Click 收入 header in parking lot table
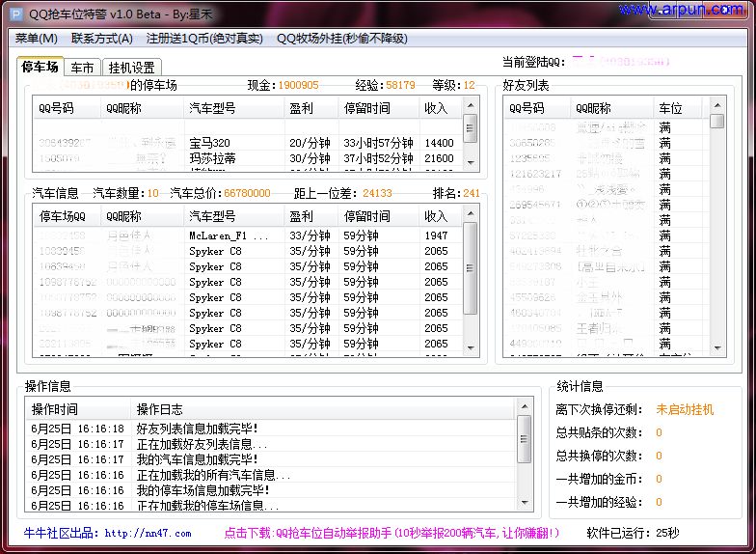Screen dimensions: 756x554 (441, 108)
